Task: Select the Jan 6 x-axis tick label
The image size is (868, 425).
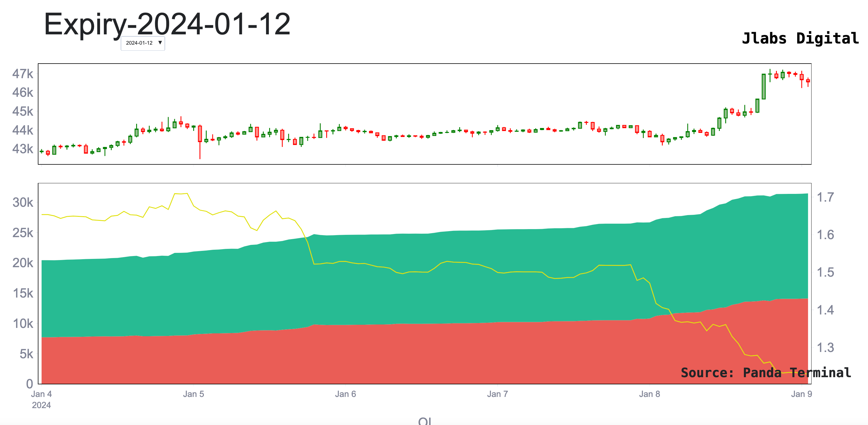Action: pyautogui.click(x=345, y=394)
